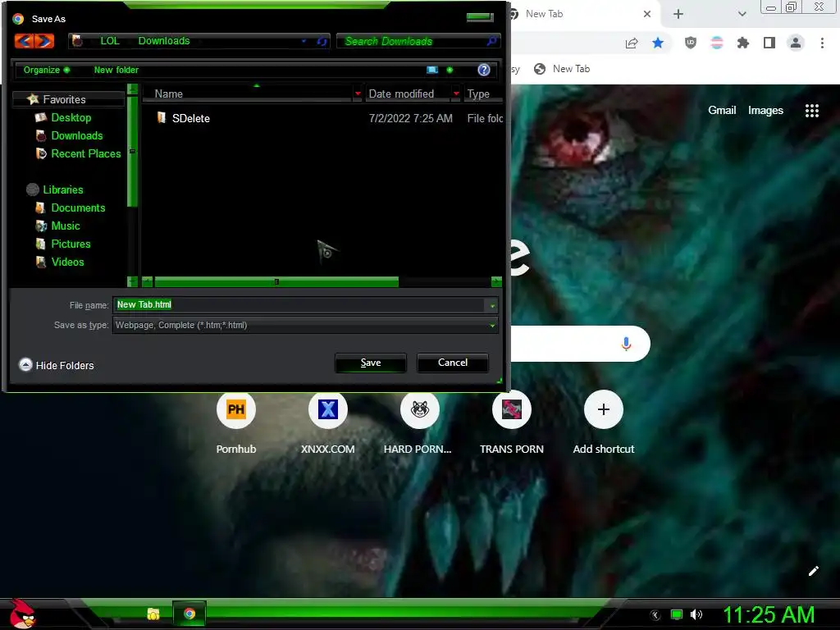Click LOL in the address path
Viewport: 840px width, 630px height.
coord(110,41)
